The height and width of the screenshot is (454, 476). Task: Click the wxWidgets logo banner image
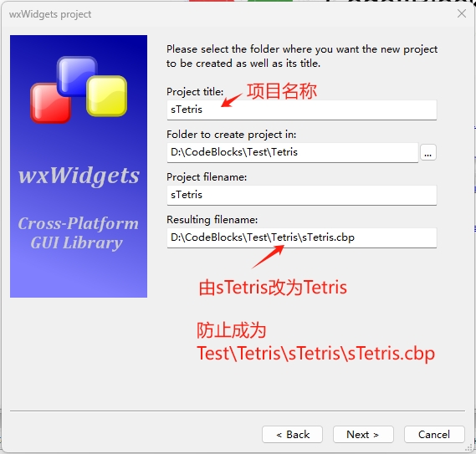click(79, 166)
